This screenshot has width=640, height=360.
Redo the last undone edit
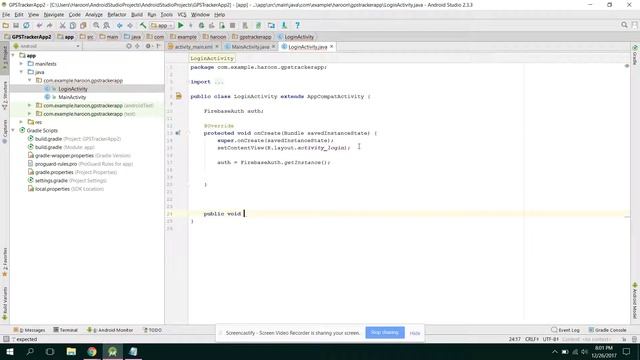click(49, 25)
